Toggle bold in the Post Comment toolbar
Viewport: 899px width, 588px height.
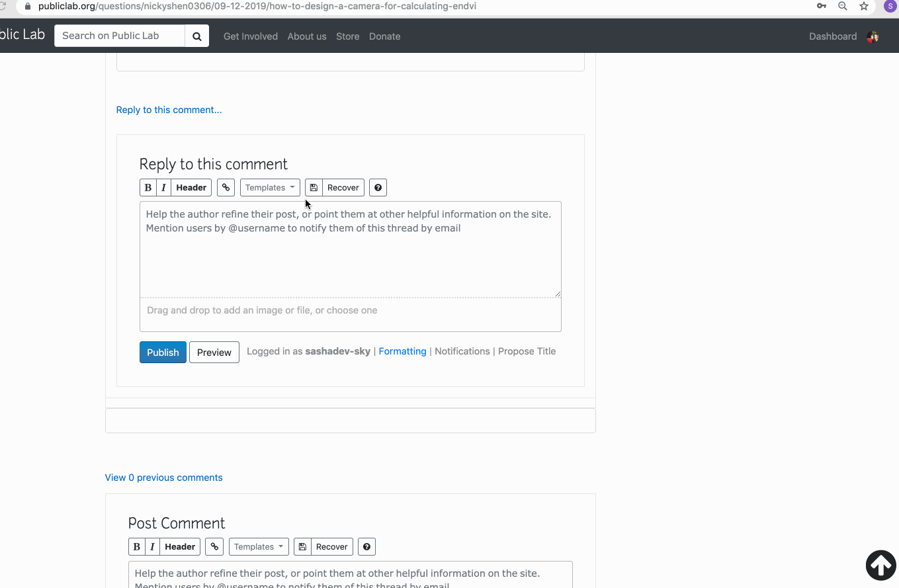point(136,546)
